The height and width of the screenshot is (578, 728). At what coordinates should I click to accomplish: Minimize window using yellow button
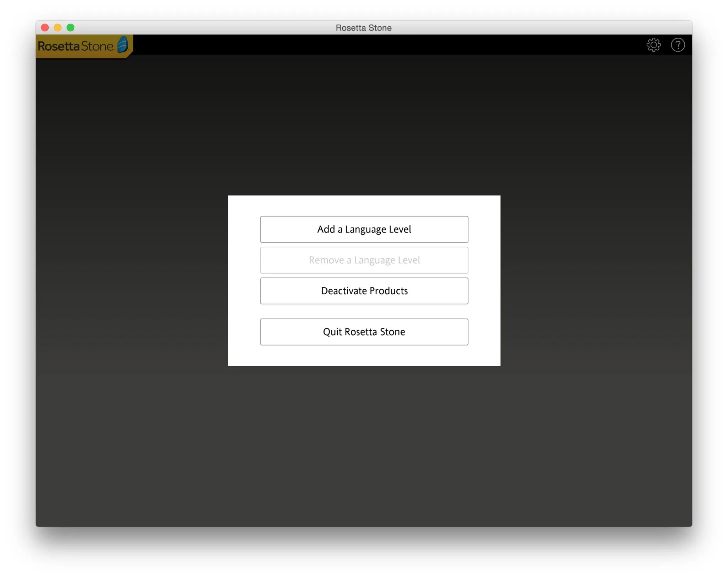[58, 27]
